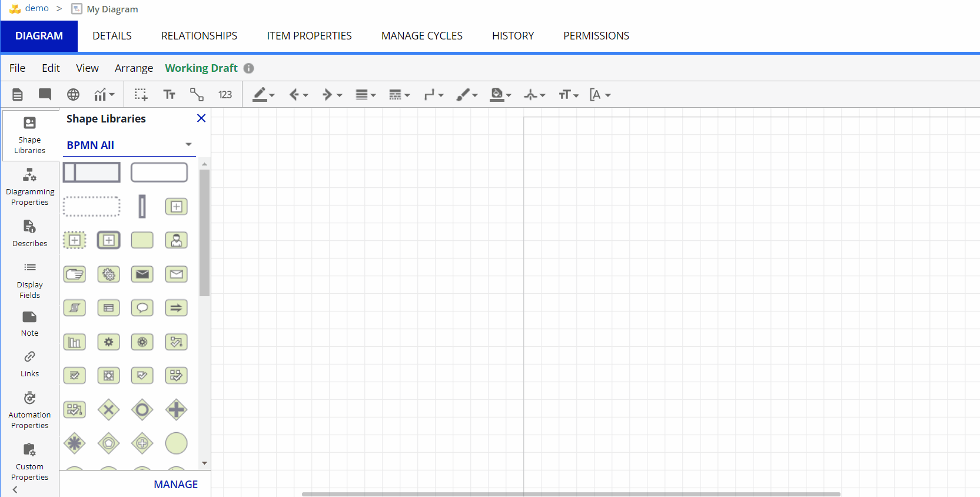
Task: Open the line end arrow dropdown
Action: (x=332, y=94)
